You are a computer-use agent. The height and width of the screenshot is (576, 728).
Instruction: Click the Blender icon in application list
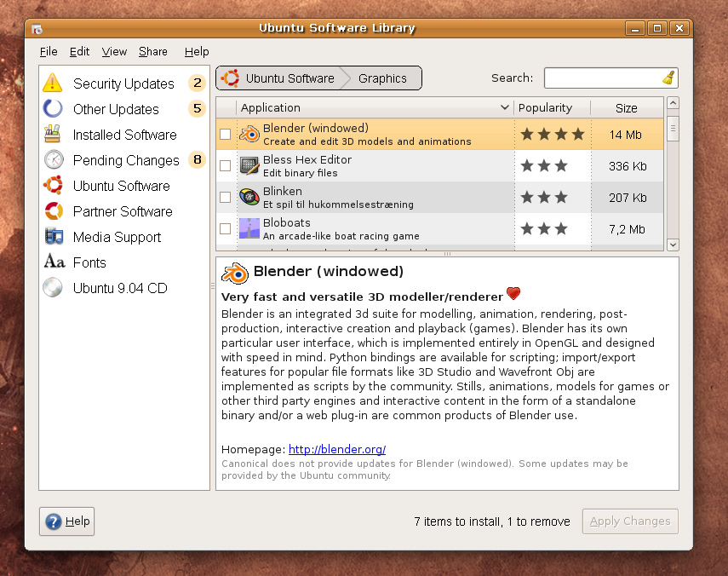pyautogui.click(x=249, y=134)
